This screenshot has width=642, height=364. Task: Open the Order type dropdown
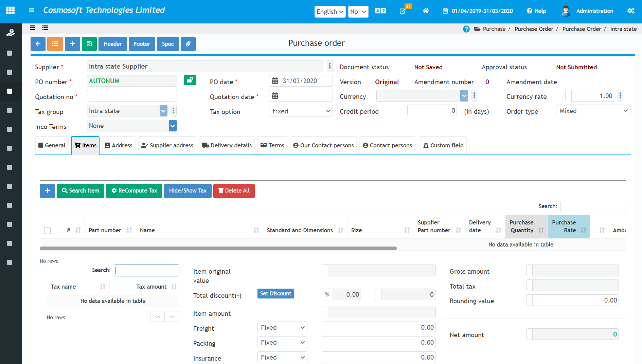pos(593,111)
